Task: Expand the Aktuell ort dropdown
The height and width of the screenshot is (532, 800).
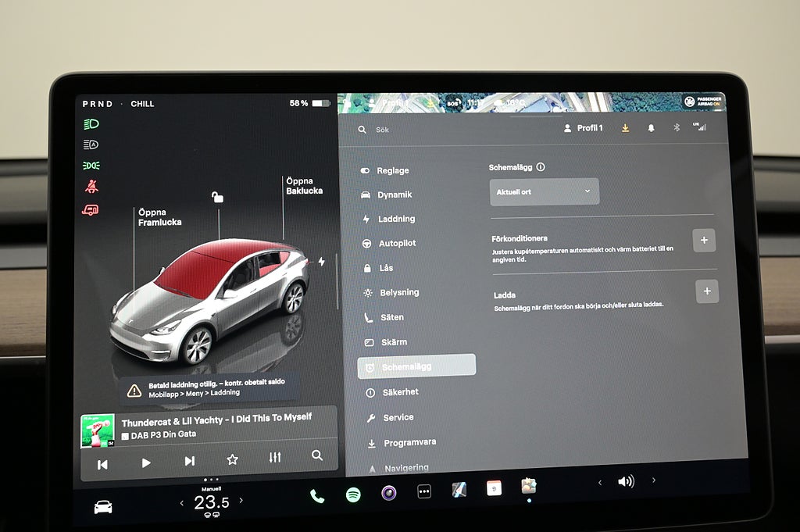Action: [545, 191]
